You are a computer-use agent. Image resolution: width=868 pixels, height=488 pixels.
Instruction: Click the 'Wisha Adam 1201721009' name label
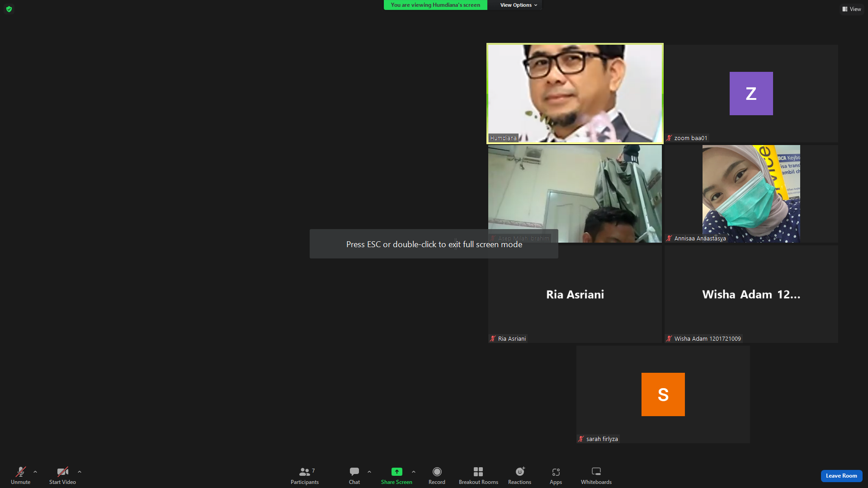coord(708,339)
